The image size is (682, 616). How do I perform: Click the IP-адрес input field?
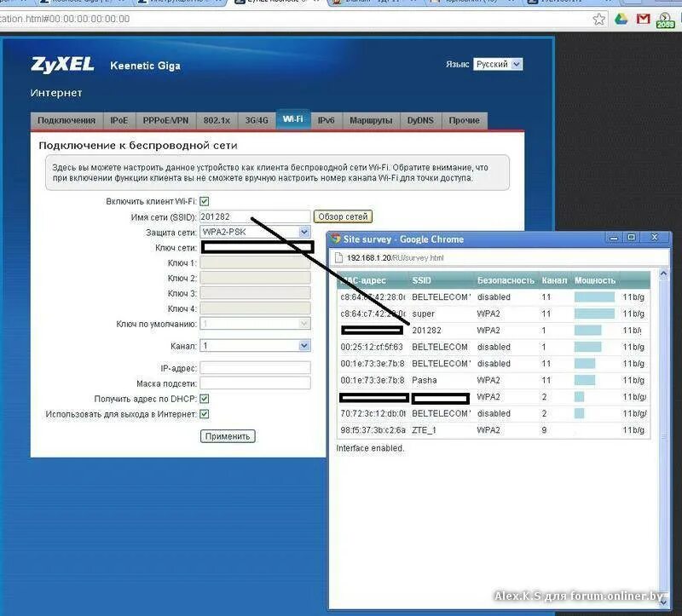pyautogui.click(x=255, y=368)
